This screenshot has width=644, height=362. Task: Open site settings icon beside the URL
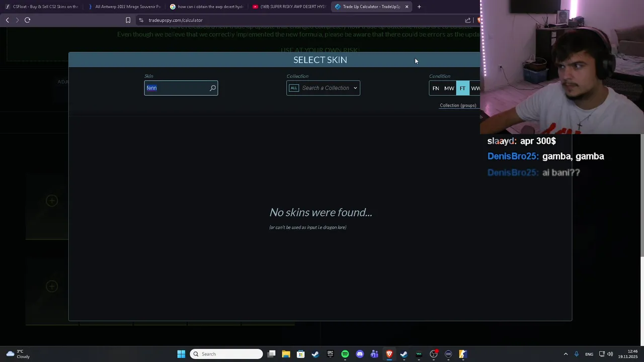pos(141,20)
